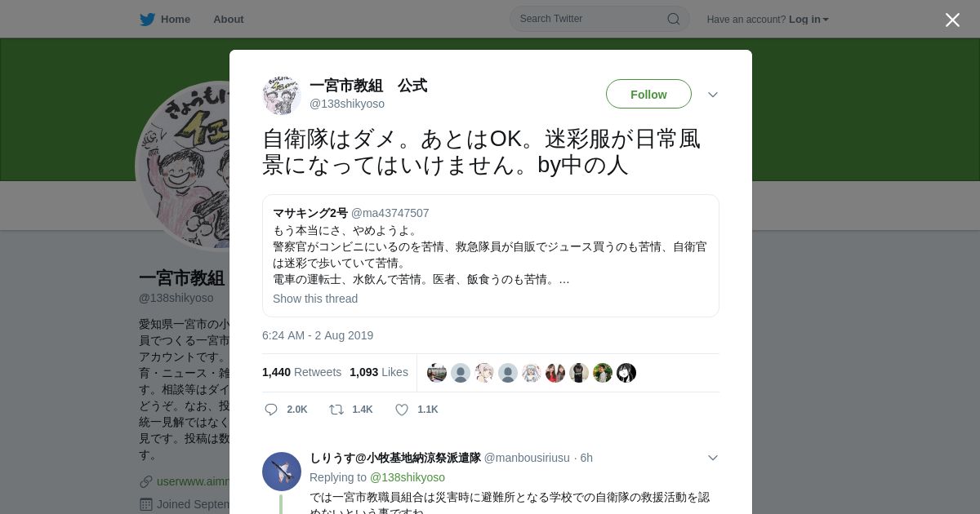
Task: Expand the tweet options chevron beside Follow
Action: pyautogui.click(x=713, y=95)
